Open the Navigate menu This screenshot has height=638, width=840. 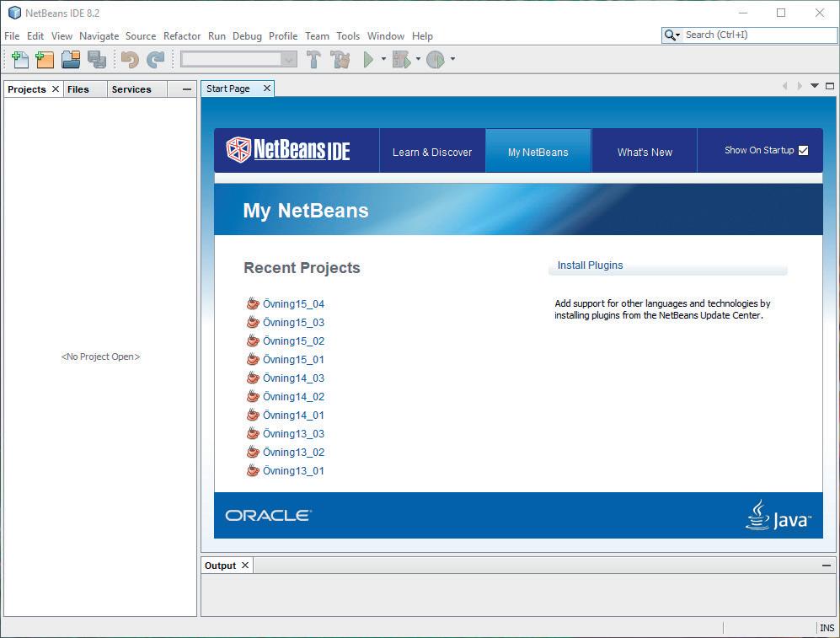pos(99,36)
